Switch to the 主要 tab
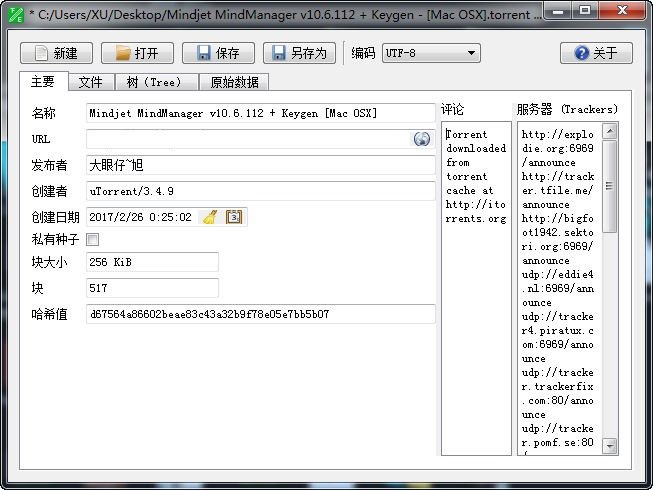 click(x=43, y=81)
